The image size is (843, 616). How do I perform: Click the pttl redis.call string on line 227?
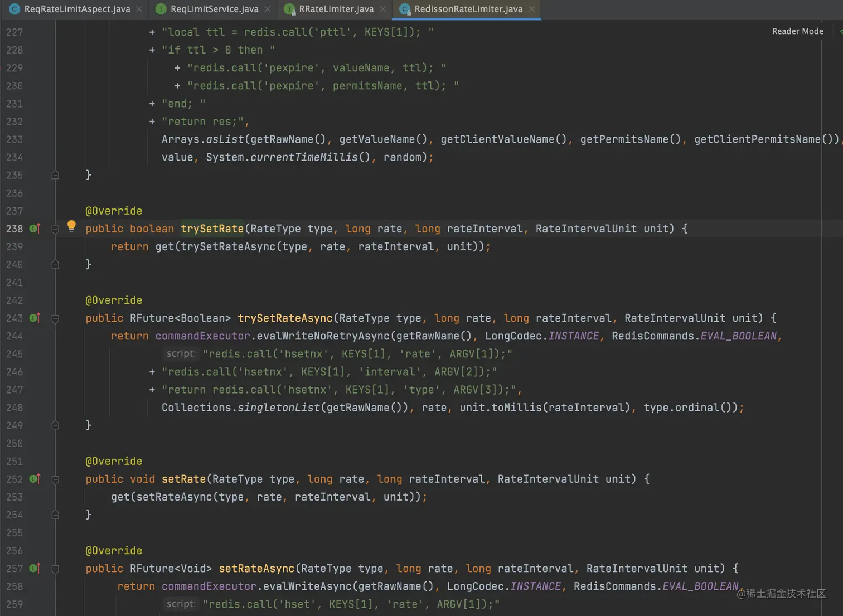(298, 32)
